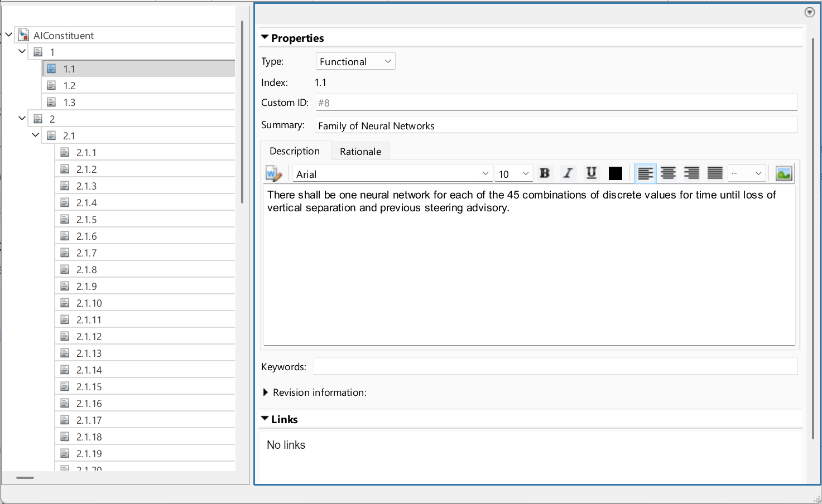Screen dimensions: 822x504
Task: Click the section icon for item 2
Action: (x=38, y=119)
